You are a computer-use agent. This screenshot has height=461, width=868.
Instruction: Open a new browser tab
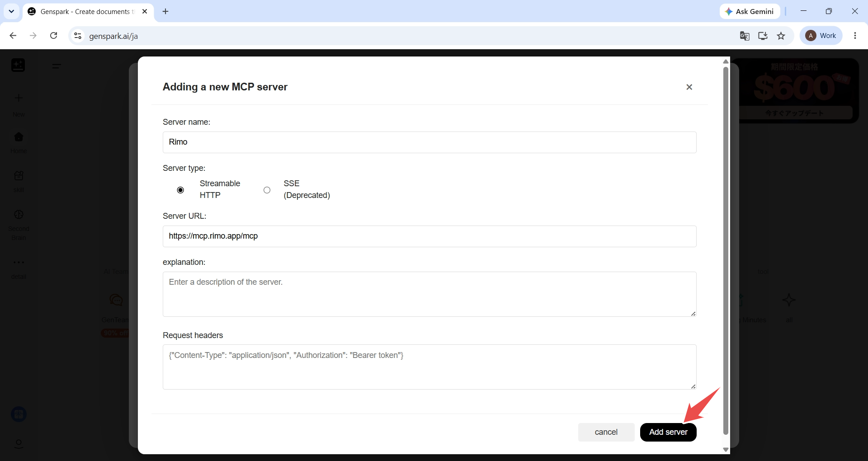point(165,11)
